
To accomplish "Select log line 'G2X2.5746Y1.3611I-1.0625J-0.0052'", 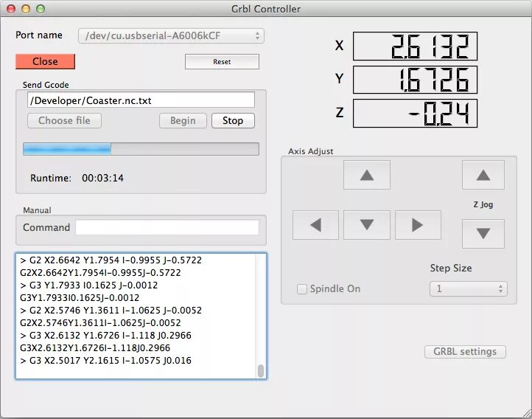I will point(100,323).
